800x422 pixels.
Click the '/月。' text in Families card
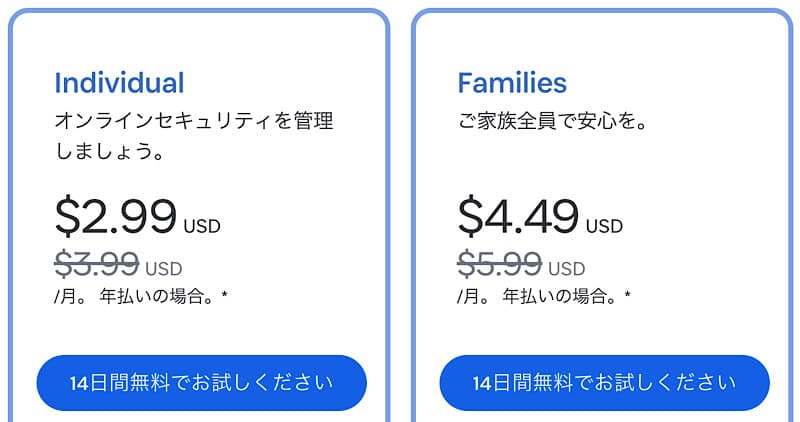[474, 297]
